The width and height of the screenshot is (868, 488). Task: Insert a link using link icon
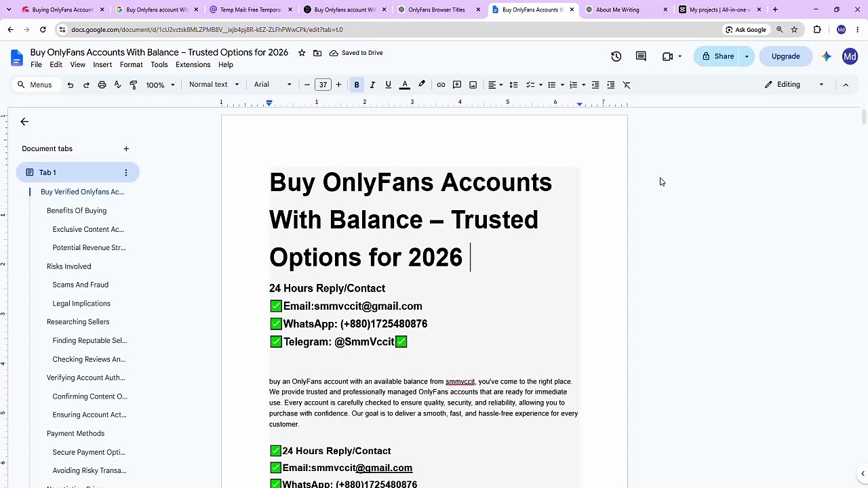441,85
